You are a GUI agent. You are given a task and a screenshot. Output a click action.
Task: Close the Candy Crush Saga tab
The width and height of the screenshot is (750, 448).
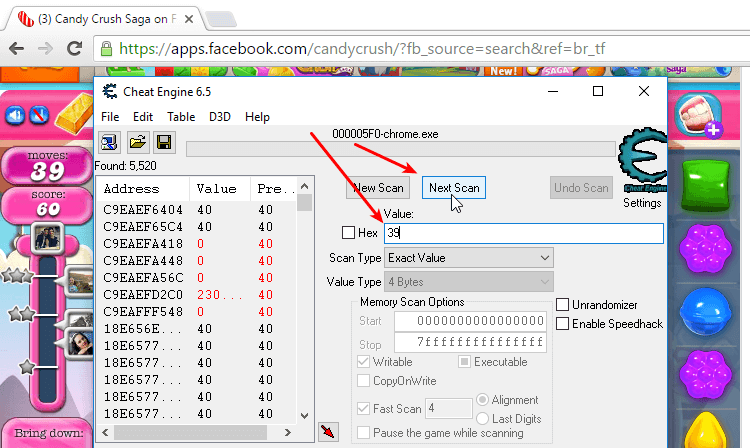pos(189,19)
